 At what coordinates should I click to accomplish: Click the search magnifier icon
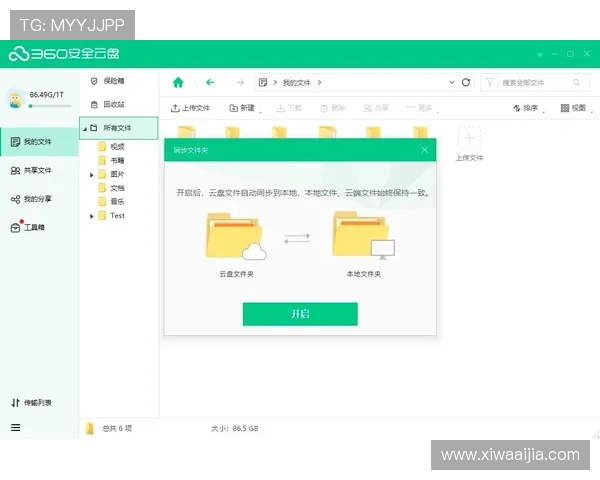(576, 82)
